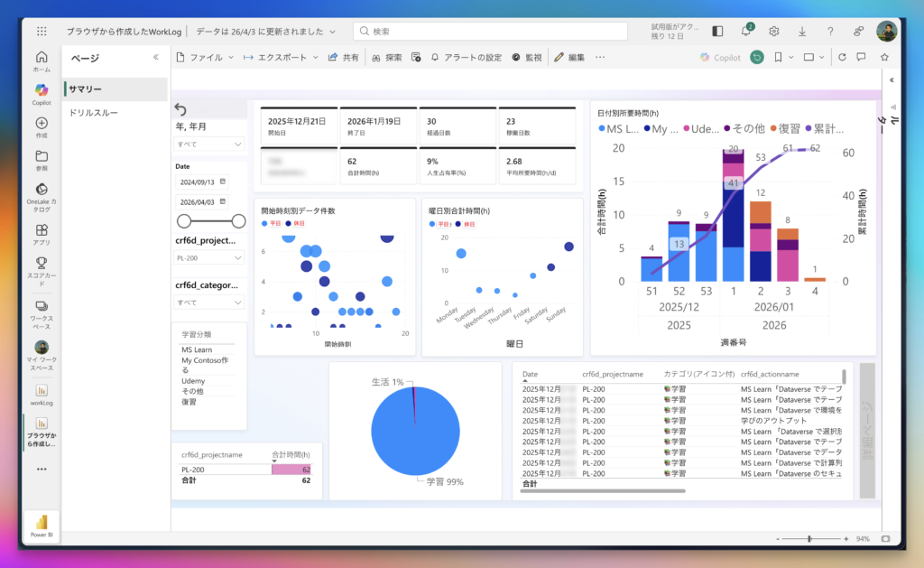Open calendar picker for 2024/09/13 date
Screen dimensions: 924x568
pyautogui.click(x=223, y=182)
